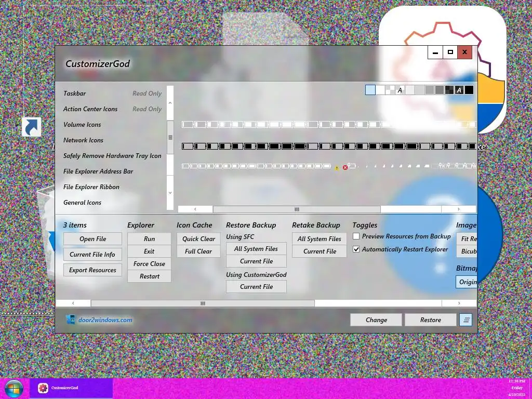The image size is (532, 399).
Task: Click bottom options panel right scroll arrow
Action: pyautogui.click(x=459, y=303)
